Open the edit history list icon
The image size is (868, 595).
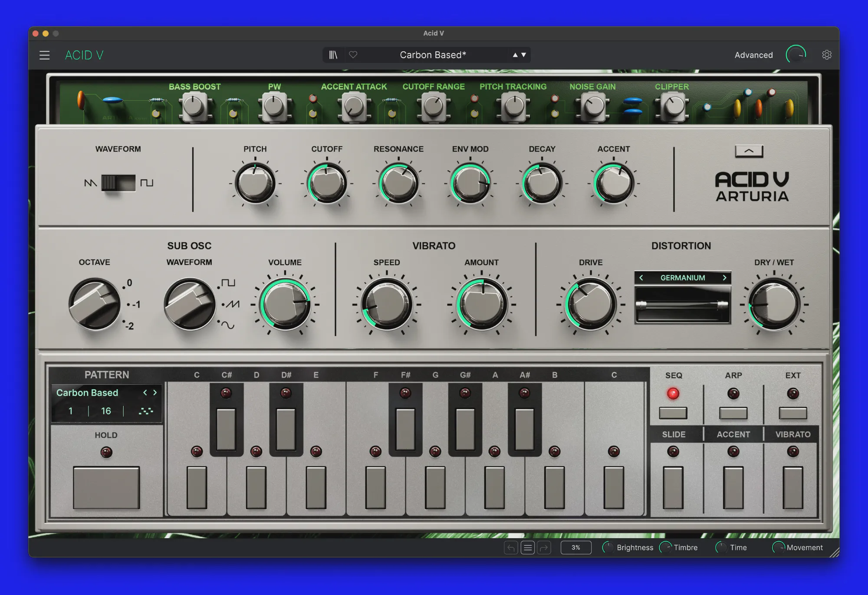click(x=527, y=548)
